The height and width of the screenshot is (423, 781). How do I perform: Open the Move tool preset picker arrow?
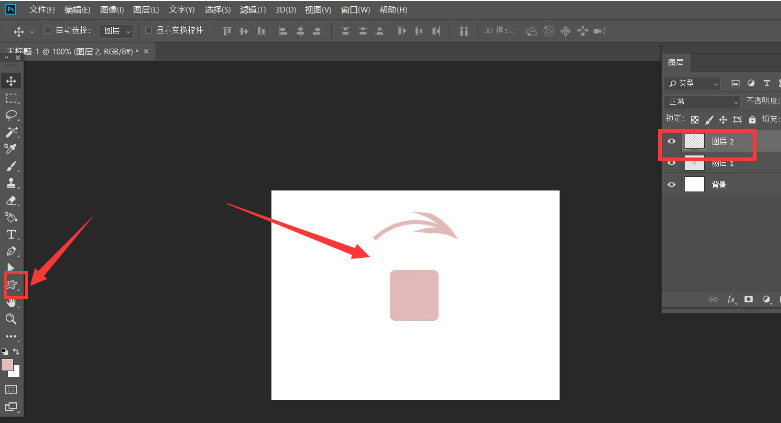click(32, 31)
